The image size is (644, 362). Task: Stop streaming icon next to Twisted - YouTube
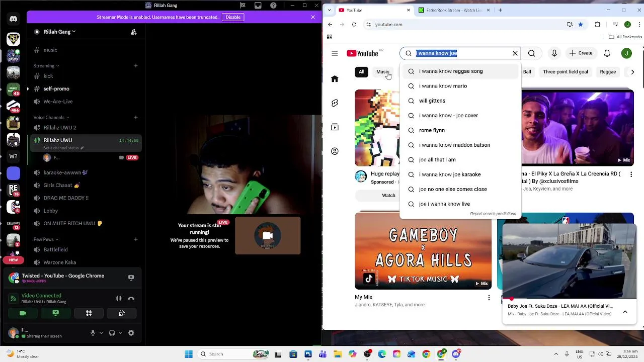[x=131, y=278]
